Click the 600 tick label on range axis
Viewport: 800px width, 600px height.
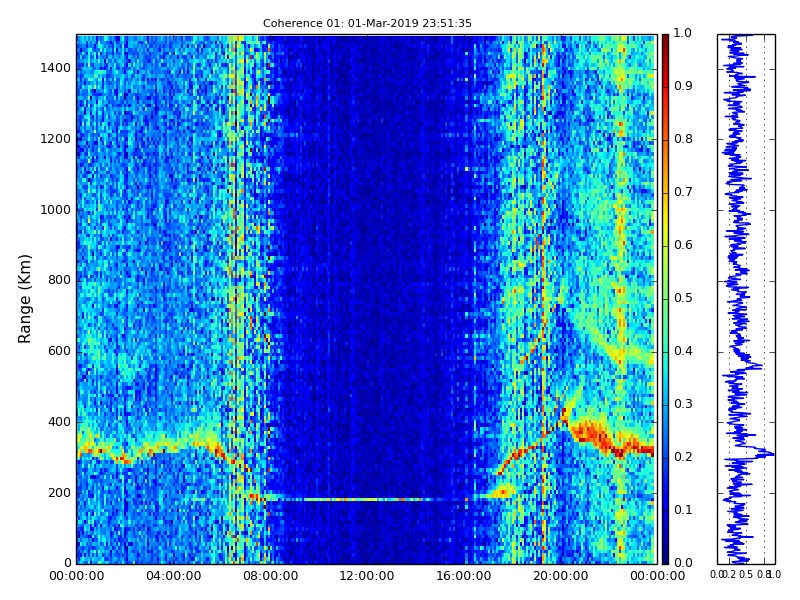click(x=60, y=352)
